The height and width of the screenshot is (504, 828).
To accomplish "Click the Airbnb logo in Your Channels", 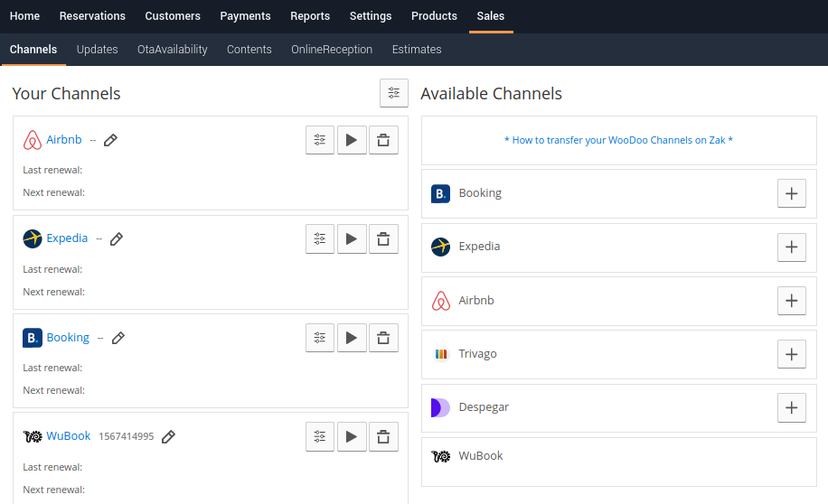I will 33,140.
